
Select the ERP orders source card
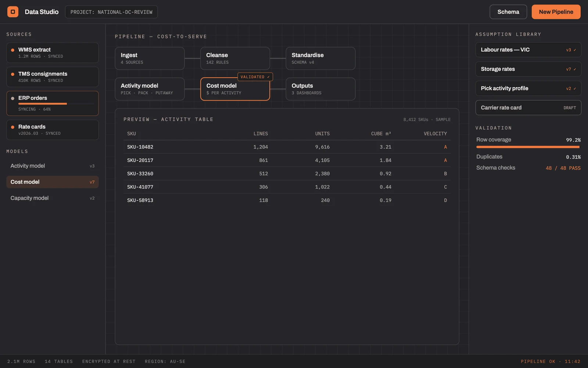tap(53, 103)
